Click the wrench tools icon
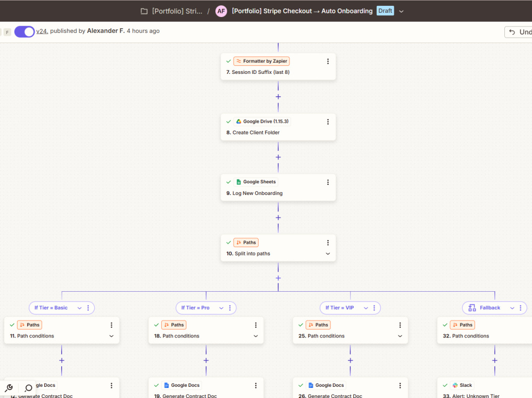532x398 pixels. tap(9, 388)
